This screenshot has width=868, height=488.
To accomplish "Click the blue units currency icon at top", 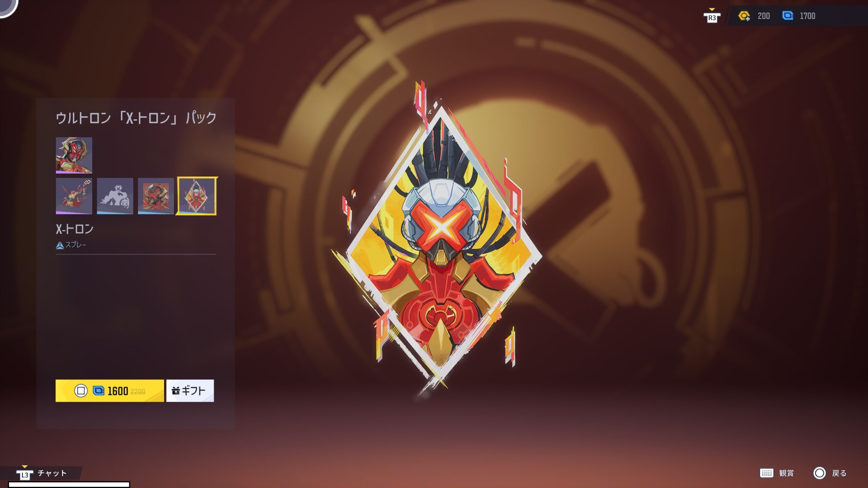I will pos(787,16).
